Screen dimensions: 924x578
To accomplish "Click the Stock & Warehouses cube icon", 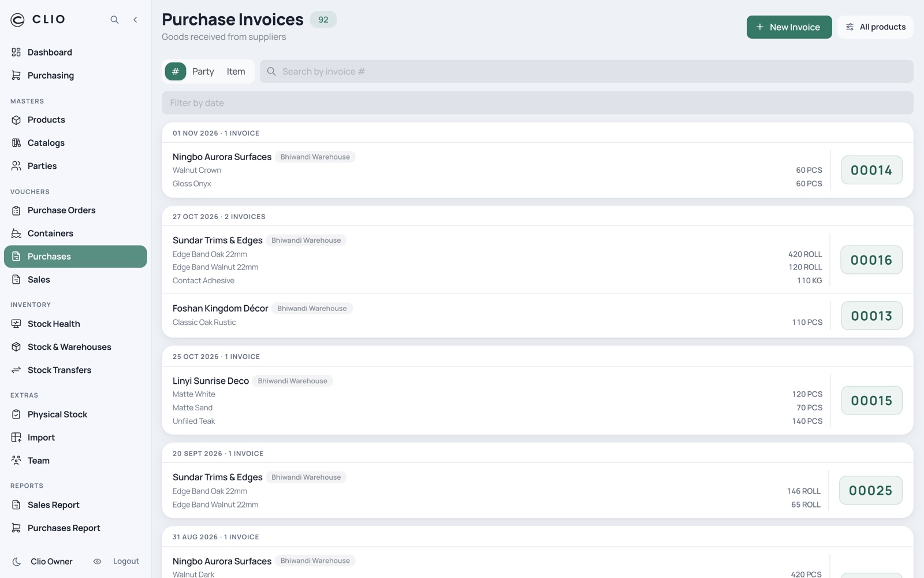I will pos(16,347).
